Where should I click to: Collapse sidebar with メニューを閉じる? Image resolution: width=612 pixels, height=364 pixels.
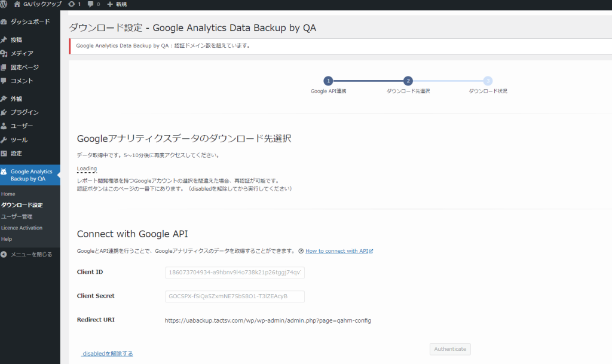coord(31,255)
